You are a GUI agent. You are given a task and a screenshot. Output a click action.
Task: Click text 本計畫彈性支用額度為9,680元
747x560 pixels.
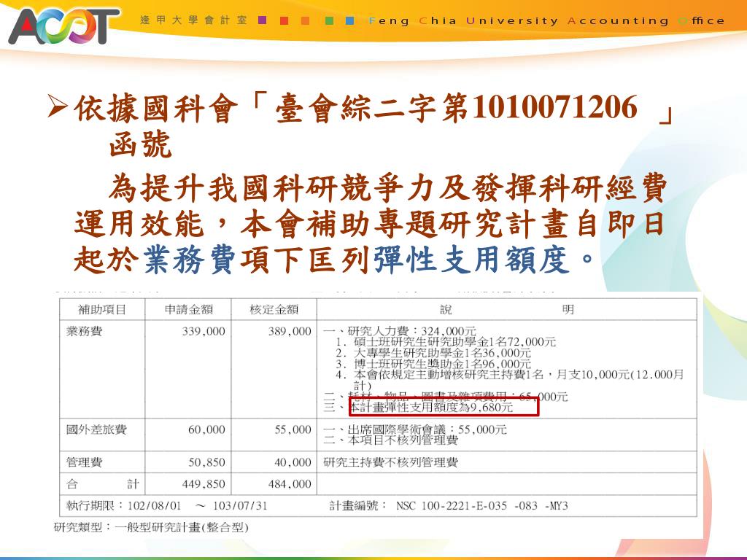coord(432,407)
